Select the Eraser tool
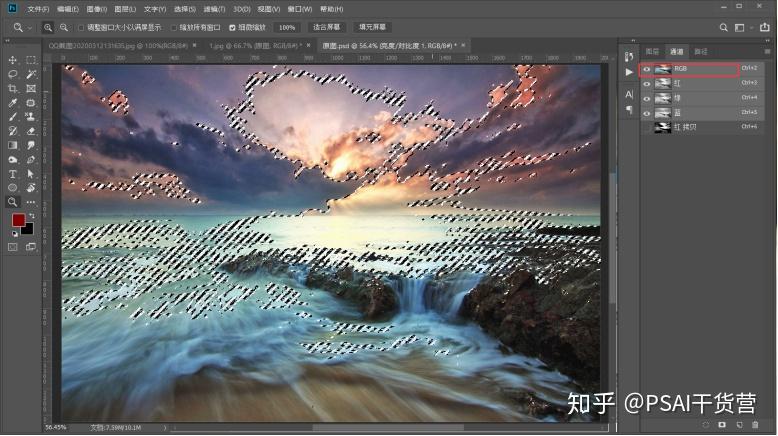Screen dimensions: 778x436 31,131
